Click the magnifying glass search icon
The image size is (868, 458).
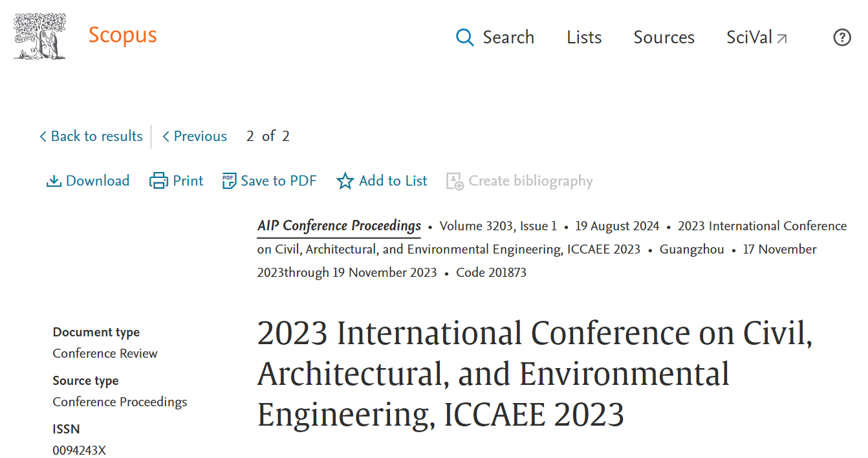pyautogui.click(x=464, y=38)
